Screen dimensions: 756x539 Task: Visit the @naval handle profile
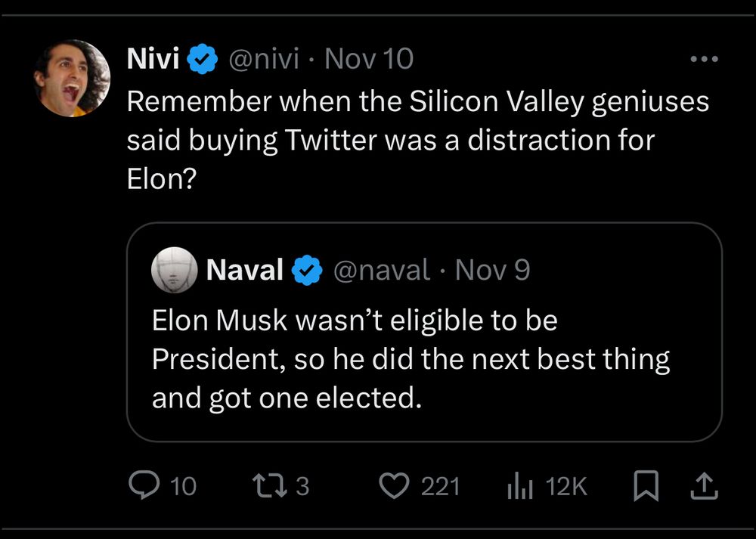tap(380, 270)
